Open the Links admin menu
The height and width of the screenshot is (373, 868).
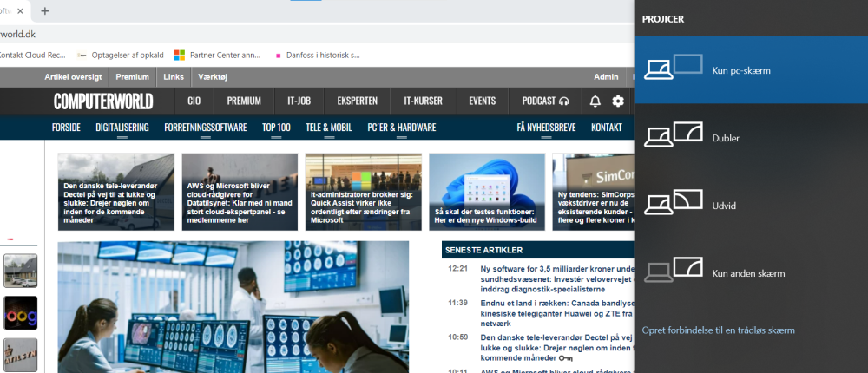point(173,77)
